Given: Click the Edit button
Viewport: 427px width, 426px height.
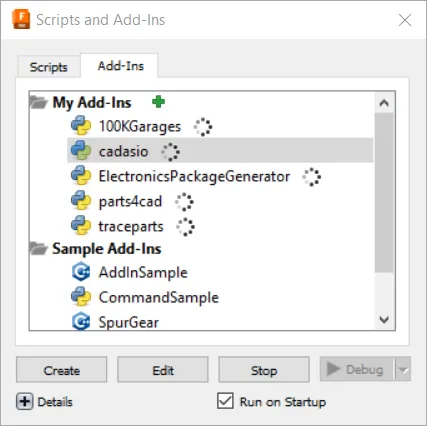Looking at the screenshot, I should (163, 370).
